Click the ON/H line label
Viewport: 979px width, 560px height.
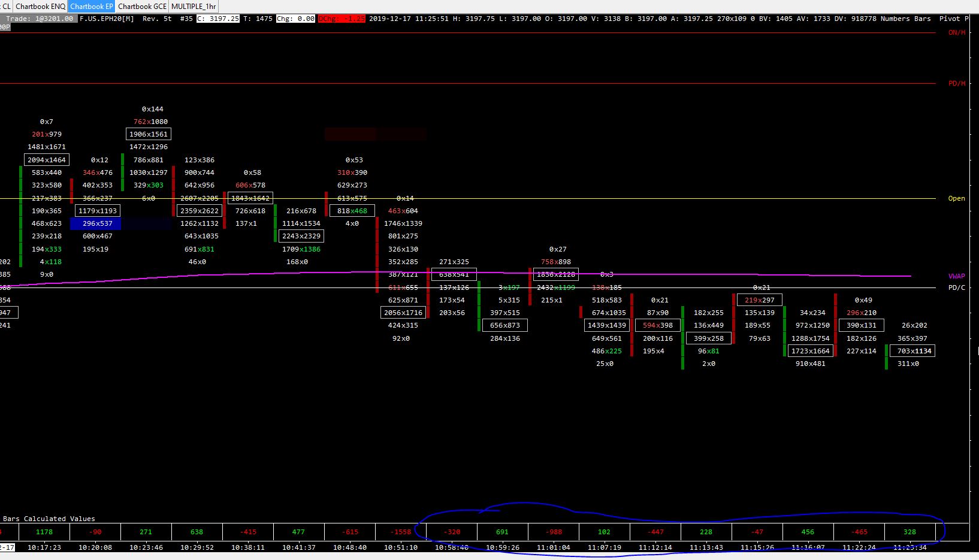957,32
